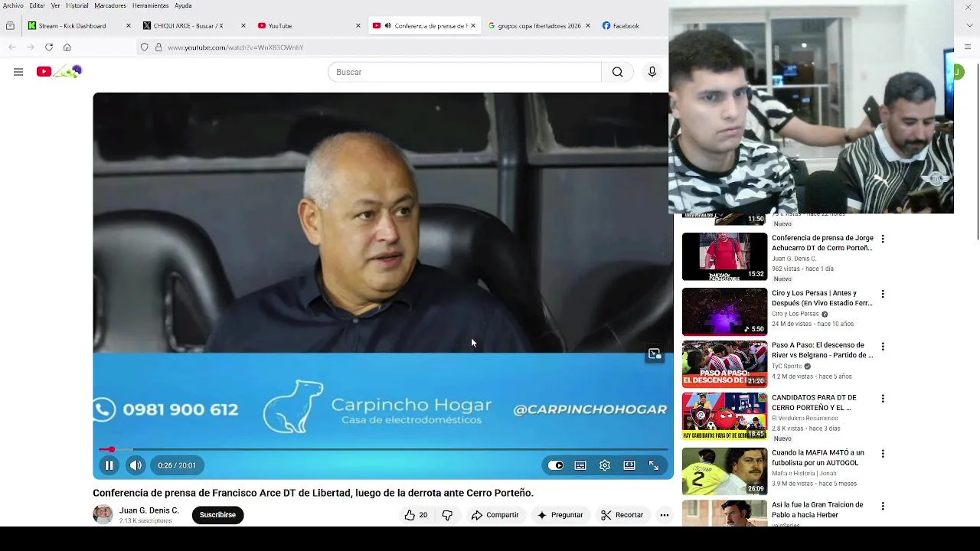Click the tracking protection shield icon
This screenshot has width=980, height=551.
point(144,47)
